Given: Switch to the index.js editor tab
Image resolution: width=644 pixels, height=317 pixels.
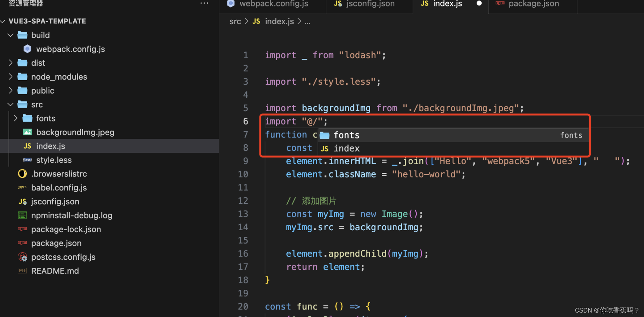Looking at the screenshot, I should point(447,4).
